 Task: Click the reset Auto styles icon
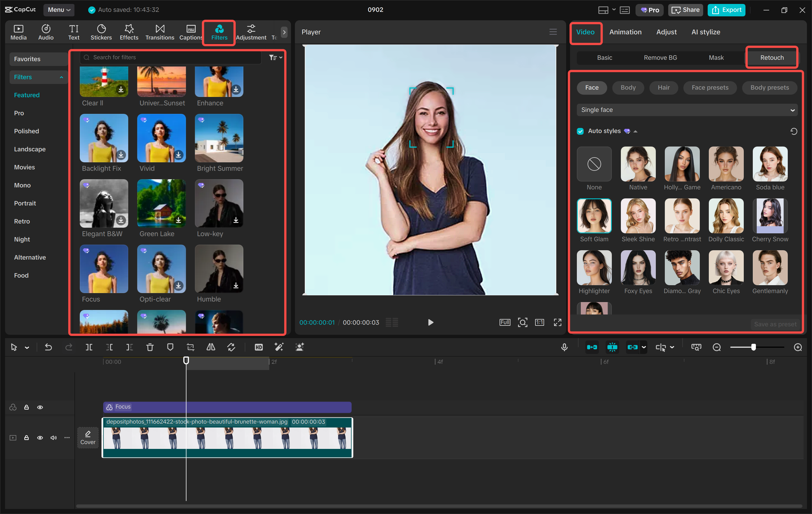pos(794,131)
